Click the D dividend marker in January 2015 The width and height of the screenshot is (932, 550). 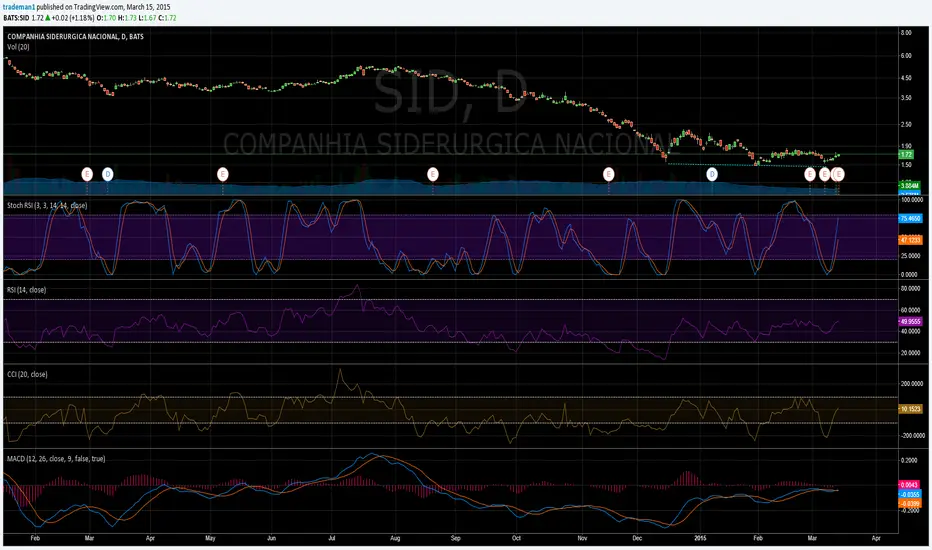point(711,174)
